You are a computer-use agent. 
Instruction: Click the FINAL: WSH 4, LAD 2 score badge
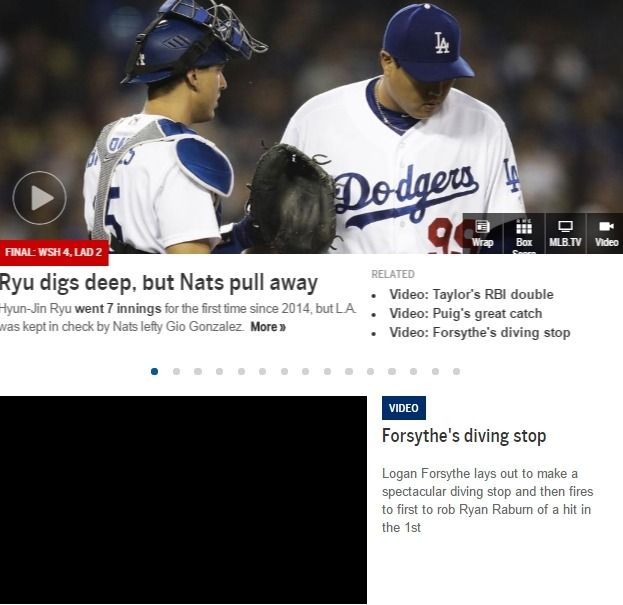point(54,252)
